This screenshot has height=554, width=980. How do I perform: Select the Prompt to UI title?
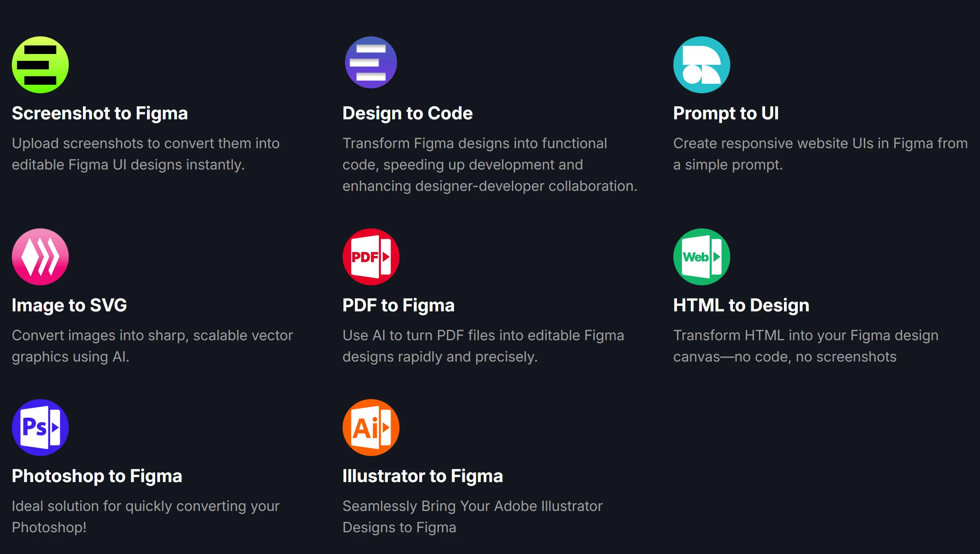[726, 113]
